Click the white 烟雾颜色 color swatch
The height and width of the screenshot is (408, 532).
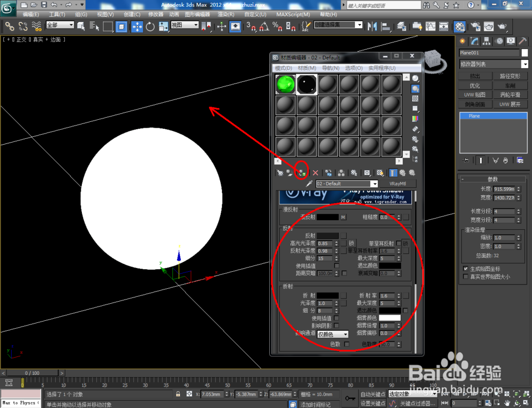[x=390, y=318]
